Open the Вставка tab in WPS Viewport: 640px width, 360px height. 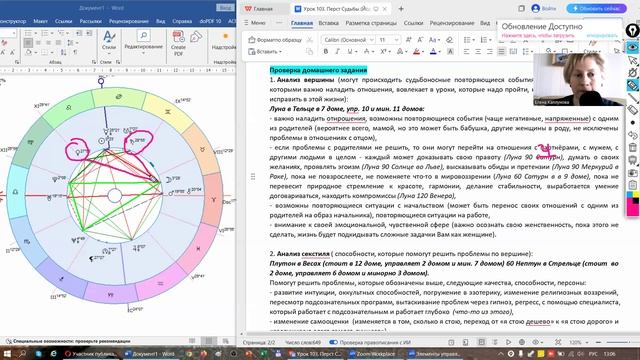coord(329,23)
